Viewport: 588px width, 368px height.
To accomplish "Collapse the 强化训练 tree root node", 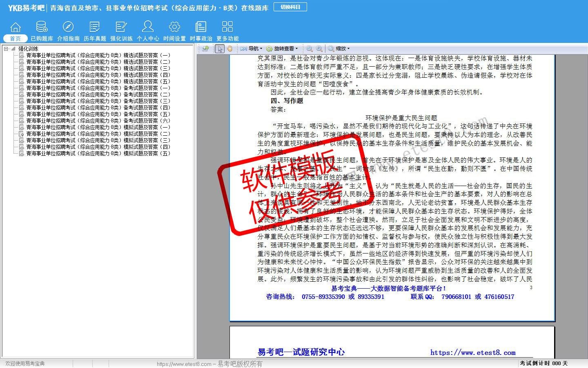I will tap(6, 49).
